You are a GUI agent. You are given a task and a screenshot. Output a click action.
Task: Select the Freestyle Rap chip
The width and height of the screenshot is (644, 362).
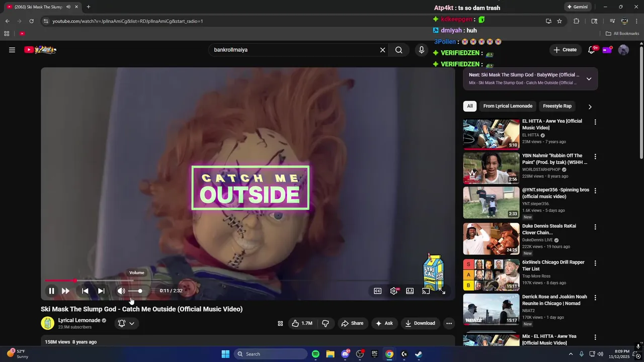[557, 106]
